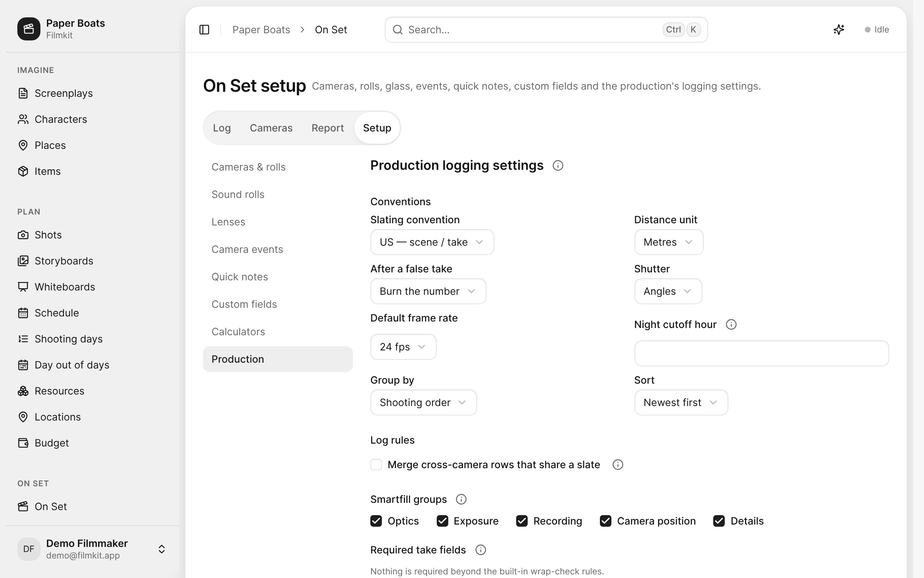Image resolution: width=924 pixels, height=578 pixels.
Task: Click the Shooting days list icon
Action: [23, 339]
